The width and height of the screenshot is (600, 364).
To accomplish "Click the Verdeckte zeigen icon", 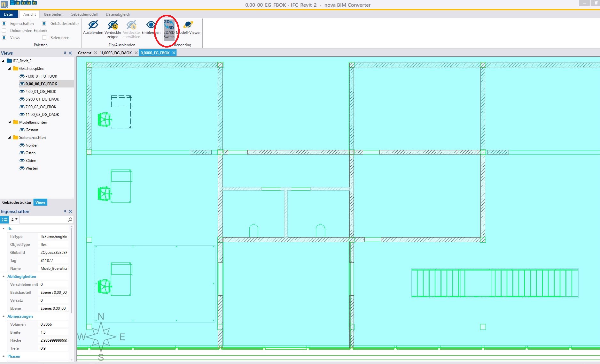I will click(x=113, y=25).
